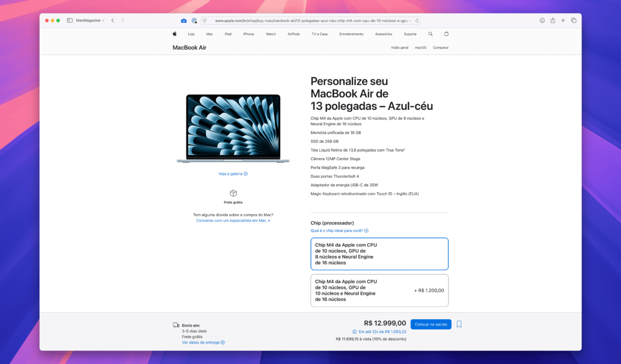
Task: Click the R$ 11.699,10 à vista text
Action: 370,339
